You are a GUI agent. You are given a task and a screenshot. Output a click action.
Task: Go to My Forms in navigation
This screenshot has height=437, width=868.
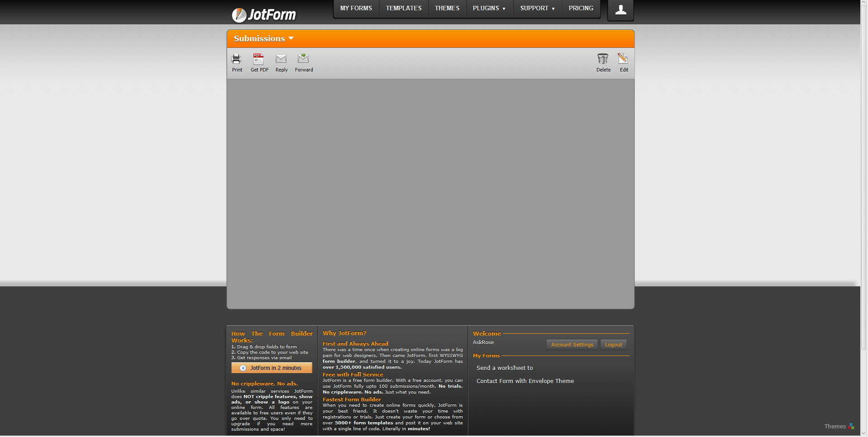[x=356, y=9]
